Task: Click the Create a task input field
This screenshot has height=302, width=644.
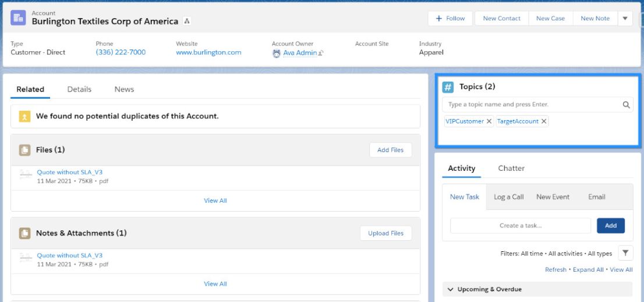Action: pyautogui.click(x=520, y=226)
